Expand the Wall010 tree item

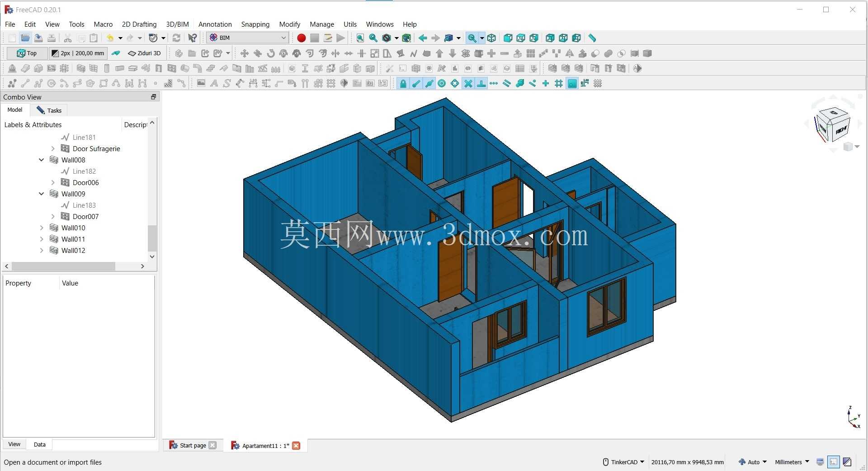click(x=42, y=228)
